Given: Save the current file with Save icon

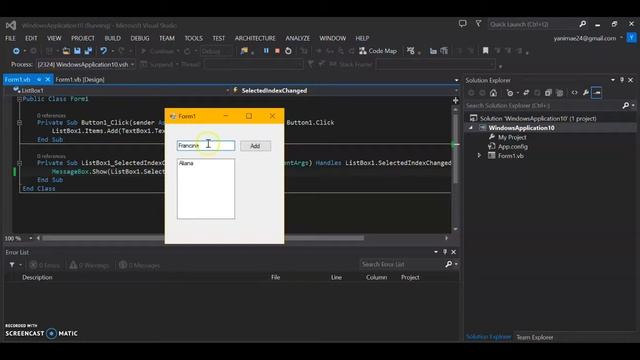Looking at the screenshot, I should [x=77, y=51].
